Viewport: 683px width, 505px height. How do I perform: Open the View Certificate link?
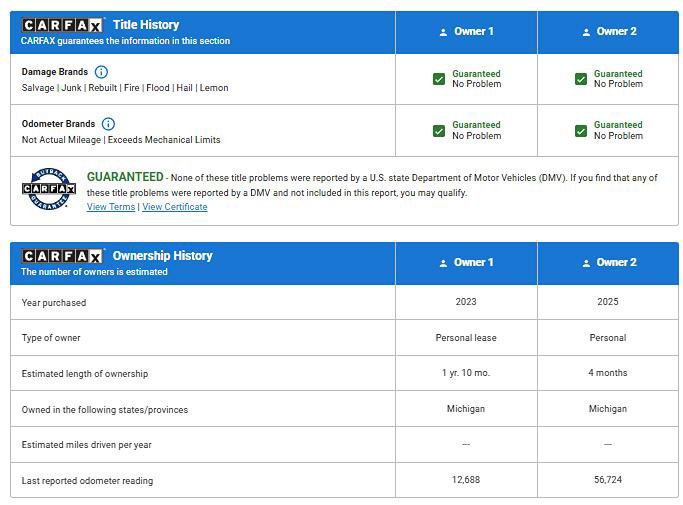[x=175, y=207]
